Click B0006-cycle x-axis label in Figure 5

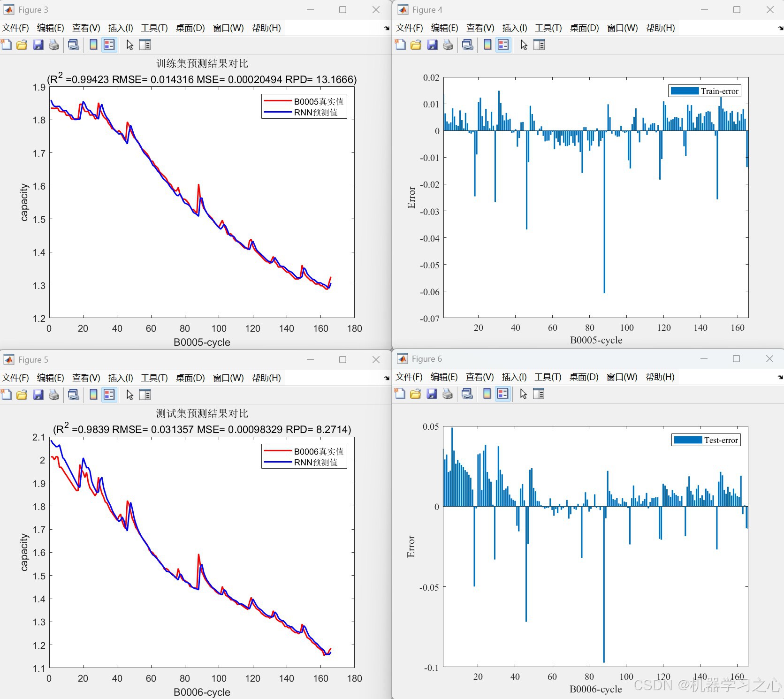coord(202,692)
